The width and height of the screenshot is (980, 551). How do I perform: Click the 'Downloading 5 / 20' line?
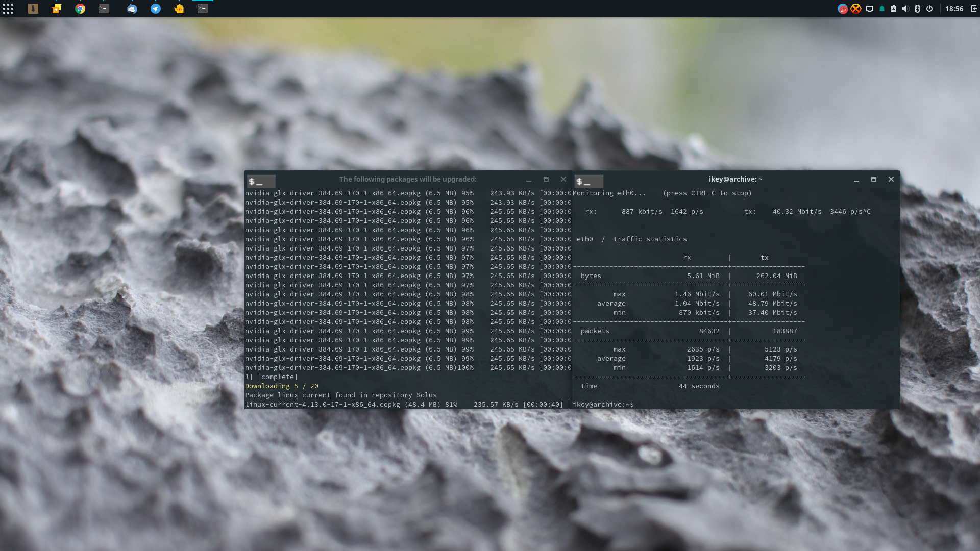(282, 386)
